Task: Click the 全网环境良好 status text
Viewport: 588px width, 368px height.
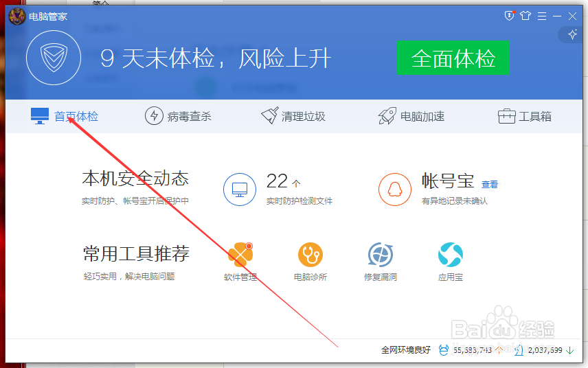Action: tap(406, 350)
